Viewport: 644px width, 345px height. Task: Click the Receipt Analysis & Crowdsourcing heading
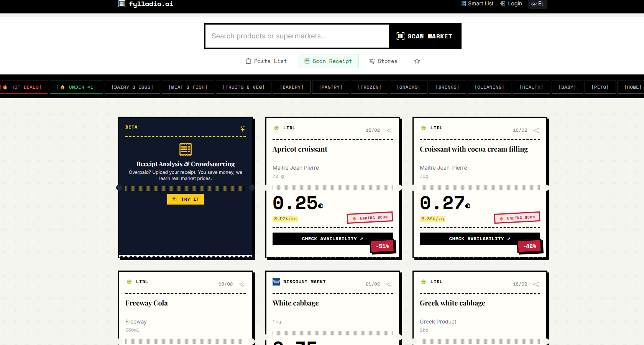(186, 164)
